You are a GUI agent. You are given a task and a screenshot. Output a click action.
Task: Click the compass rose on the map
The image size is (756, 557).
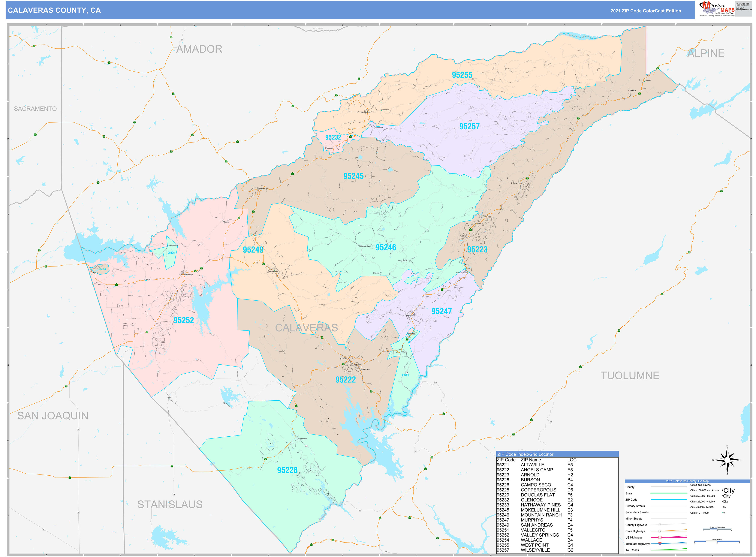point(727,460)
